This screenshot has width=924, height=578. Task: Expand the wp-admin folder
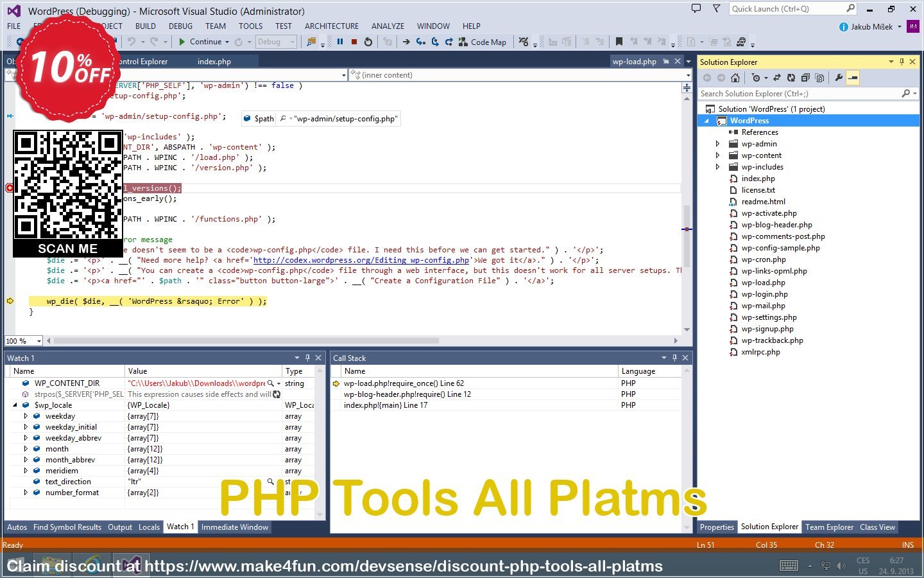718,144
